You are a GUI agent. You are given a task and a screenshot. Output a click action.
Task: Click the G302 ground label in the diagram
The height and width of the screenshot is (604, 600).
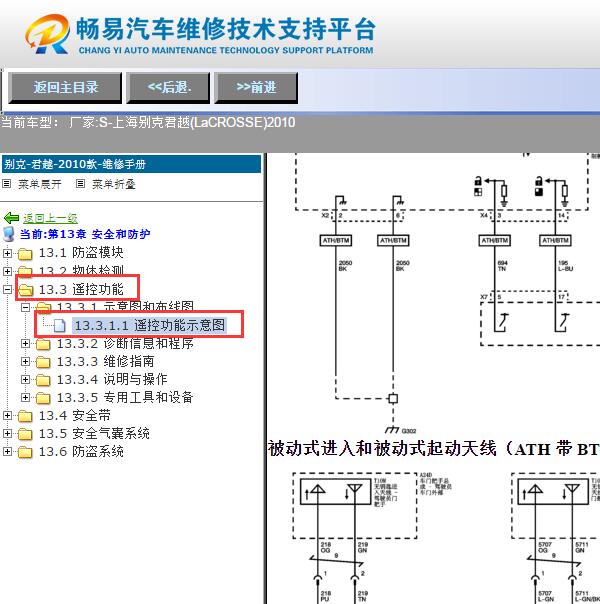pyautogui.click(x=409, y=431)
